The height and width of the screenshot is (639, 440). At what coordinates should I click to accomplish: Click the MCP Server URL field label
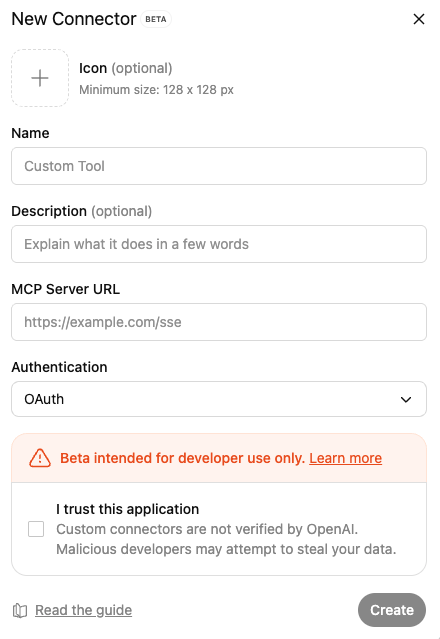click(66, 289)
